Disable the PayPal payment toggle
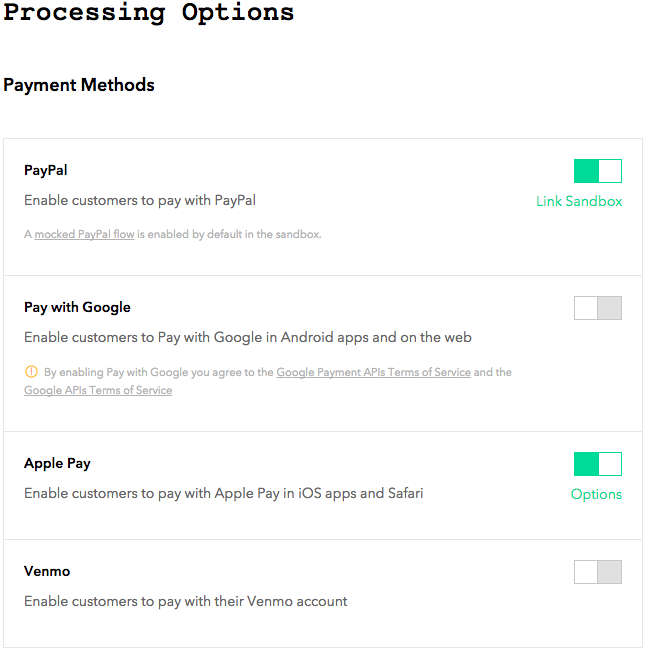 pyautogui.click(x=597, y=171)
